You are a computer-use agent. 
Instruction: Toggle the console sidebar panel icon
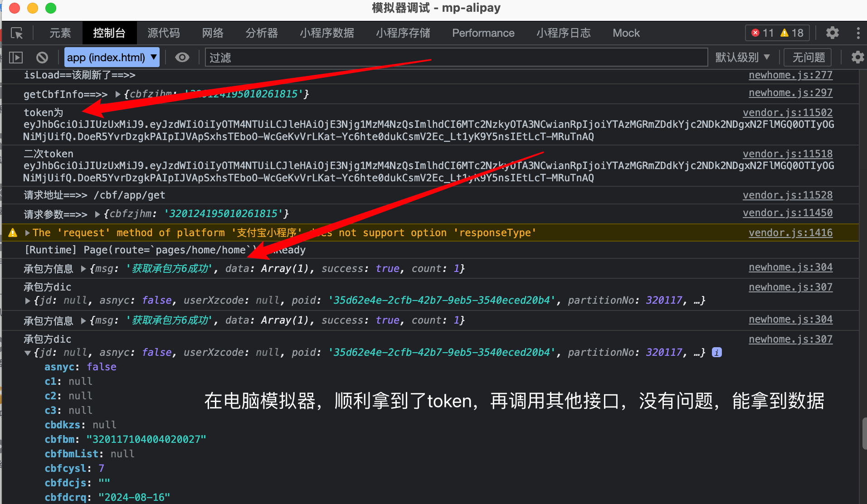(16, 58)
